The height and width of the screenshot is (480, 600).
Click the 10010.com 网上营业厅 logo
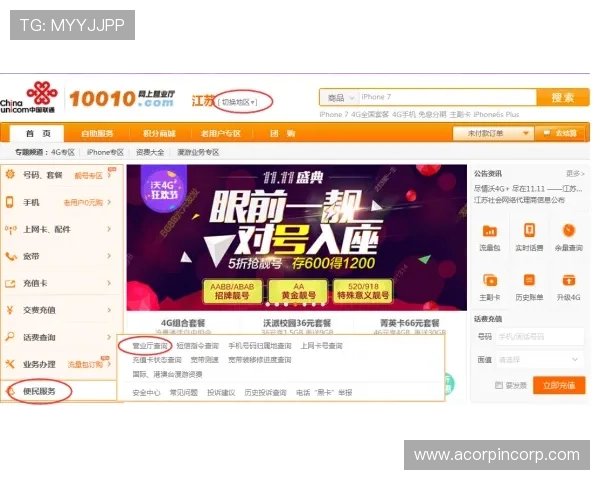122,98
